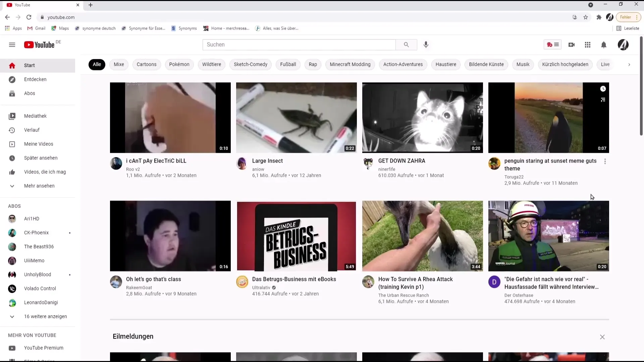
Task: Click the apps grid icon
Action: coord(587,45)
